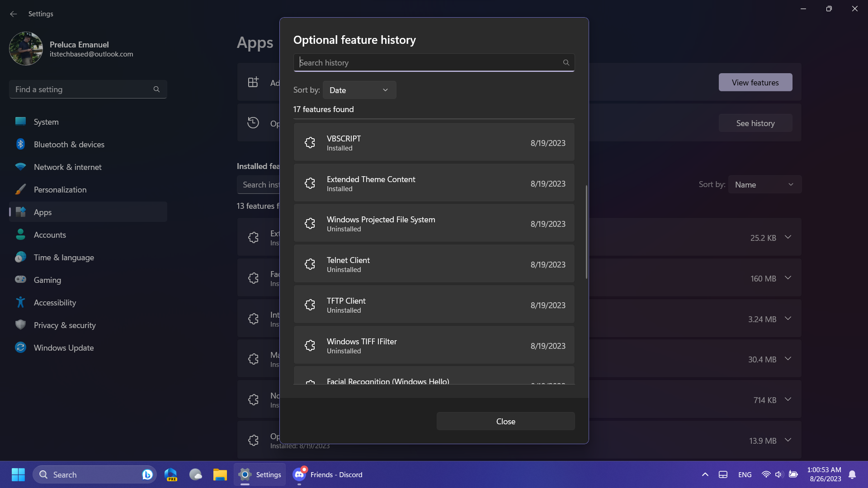Click the Wi-Fi icon in system tray
Viewport: 868px width, 488px height.
pos(766,474)
